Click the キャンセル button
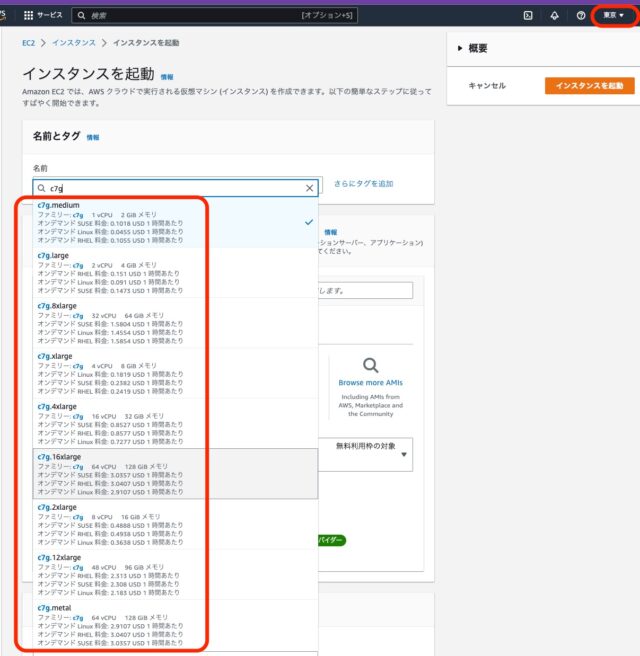Screen dimensions: 640x656 tap(487, 86)
